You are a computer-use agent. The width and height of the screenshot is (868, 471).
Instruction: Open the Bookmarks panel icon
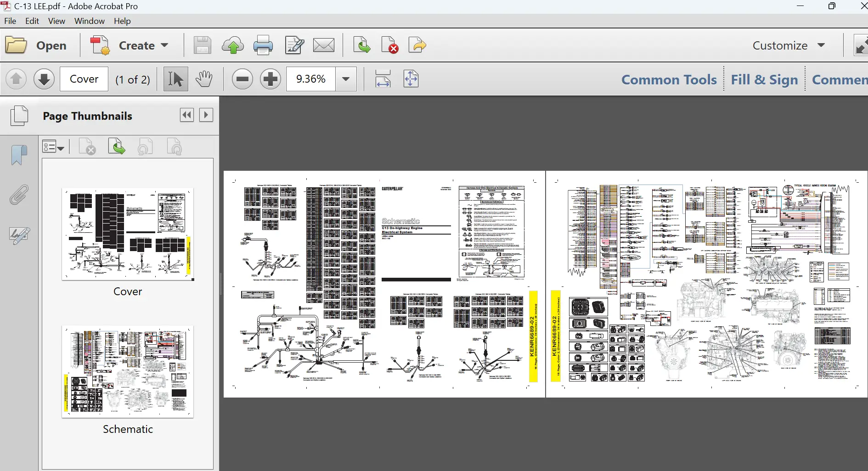tap(19, 155)
